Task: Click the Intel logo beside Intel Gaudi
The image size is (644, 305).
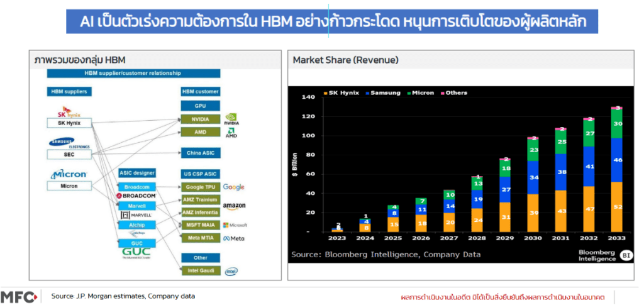Action: [x=231, y=272]
